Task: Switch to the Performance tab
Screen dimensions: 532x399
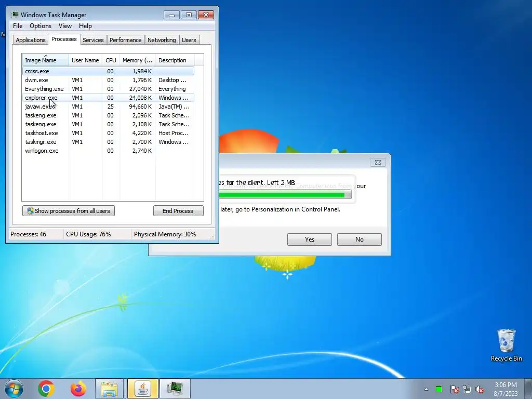Action: pos(126,40)
